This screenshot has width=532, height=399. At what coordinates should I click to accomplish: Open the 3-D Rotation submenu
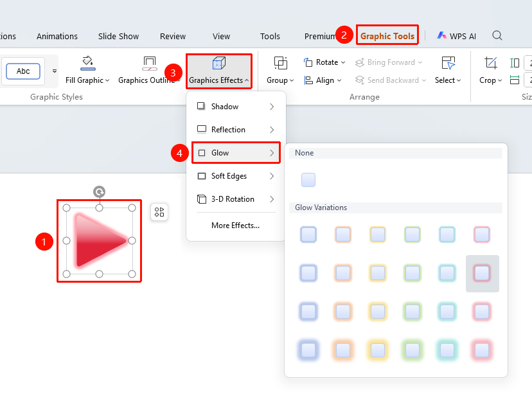pos(236,199)
